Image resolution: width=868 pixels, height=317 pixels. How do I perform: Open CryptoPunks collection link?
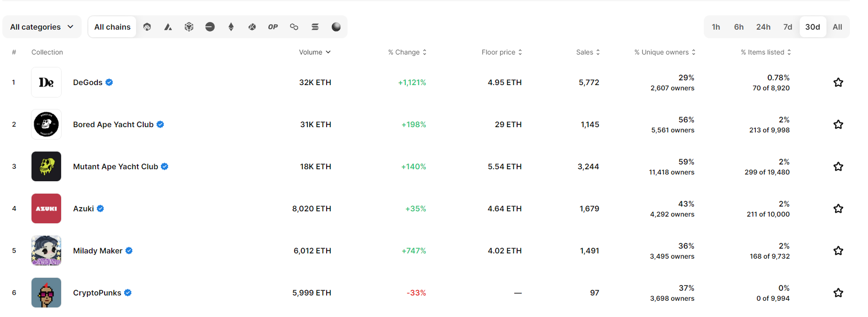[x=97, y=293]
